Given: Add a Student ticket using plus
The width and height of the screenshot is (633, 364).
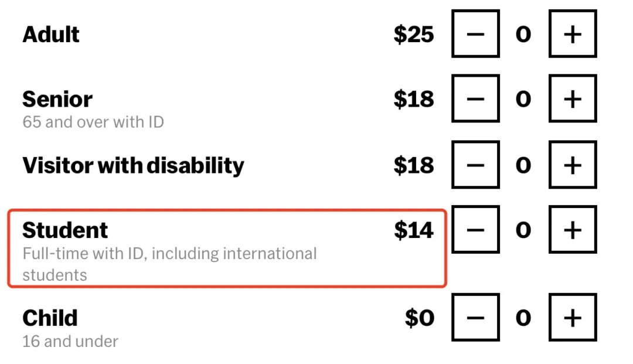Looking at the screenshot, I should click(x=572, y=230).
